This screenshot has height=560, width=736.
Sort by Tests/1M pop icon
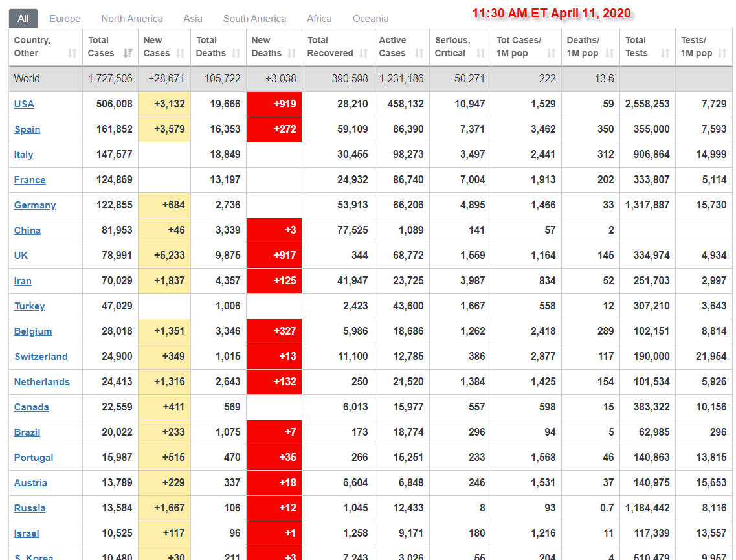click(722, 53)
